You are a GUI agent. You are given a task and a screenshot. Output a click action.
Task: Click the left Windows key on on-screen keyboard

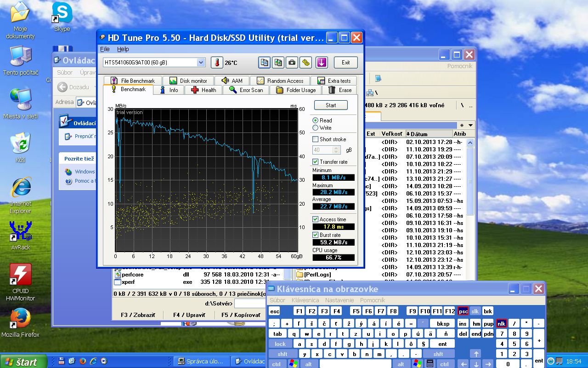293,364
